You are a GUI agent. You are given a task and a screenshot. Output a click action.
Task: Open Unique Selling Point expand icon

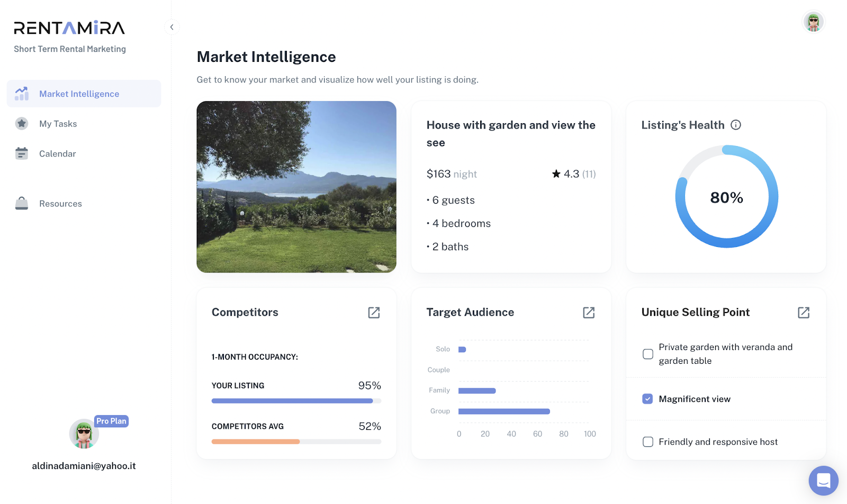pos(804,313)
